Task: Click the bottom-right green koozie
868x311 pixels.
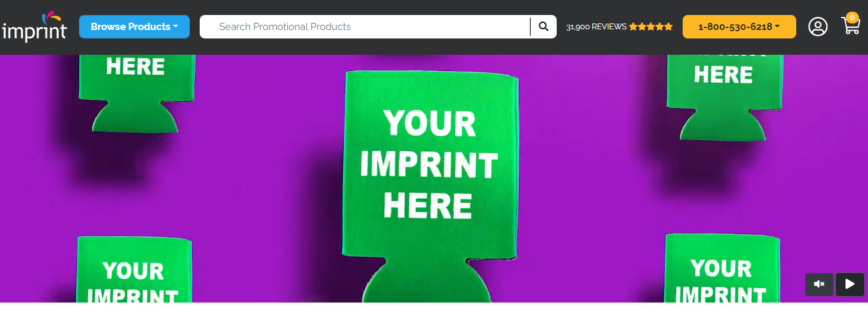Action: (722, 268)
